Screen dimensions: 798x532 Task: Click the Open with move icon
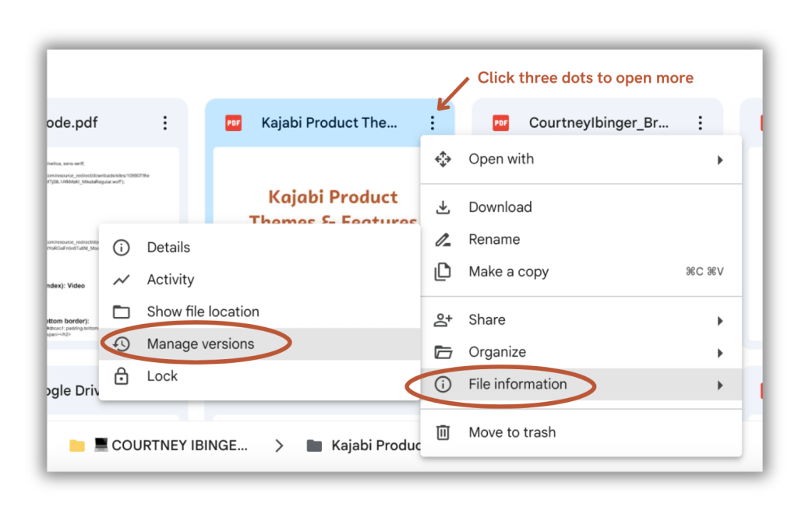[443, 159]
